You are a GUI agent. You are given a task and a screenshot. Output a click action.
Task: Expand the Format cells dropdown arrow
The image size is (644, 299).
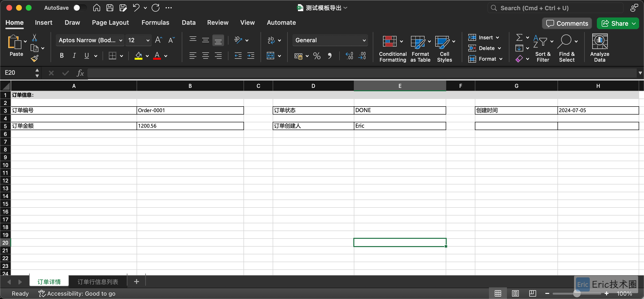tap(501, 59)
